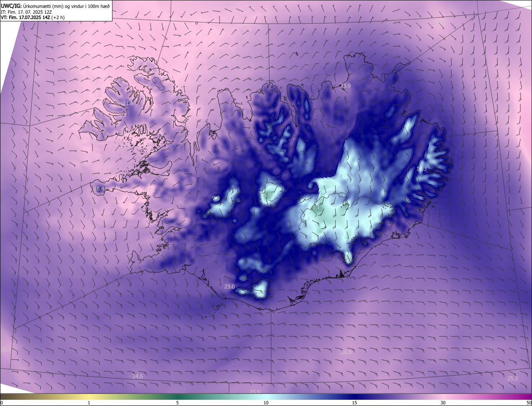Click the "30" tick label on the color scale
The image size is (532, 406).
point(443,403)
